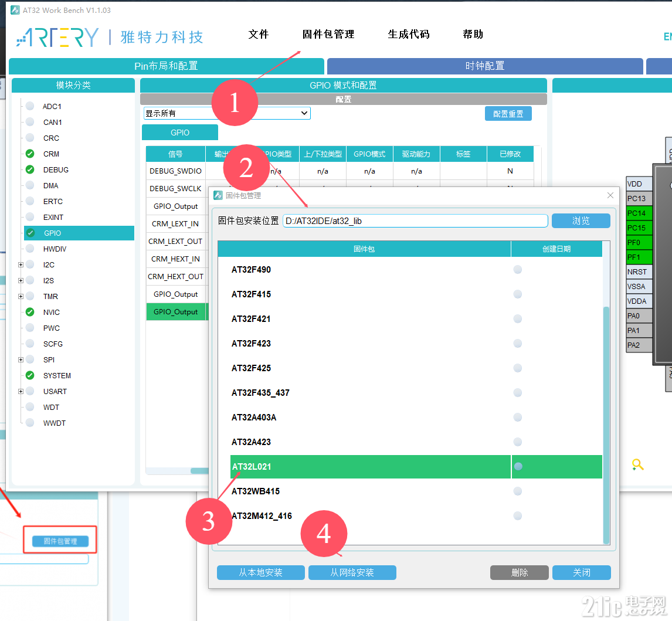Click the 配置重置 button
The image size is (672, 621).
point(508,114)
